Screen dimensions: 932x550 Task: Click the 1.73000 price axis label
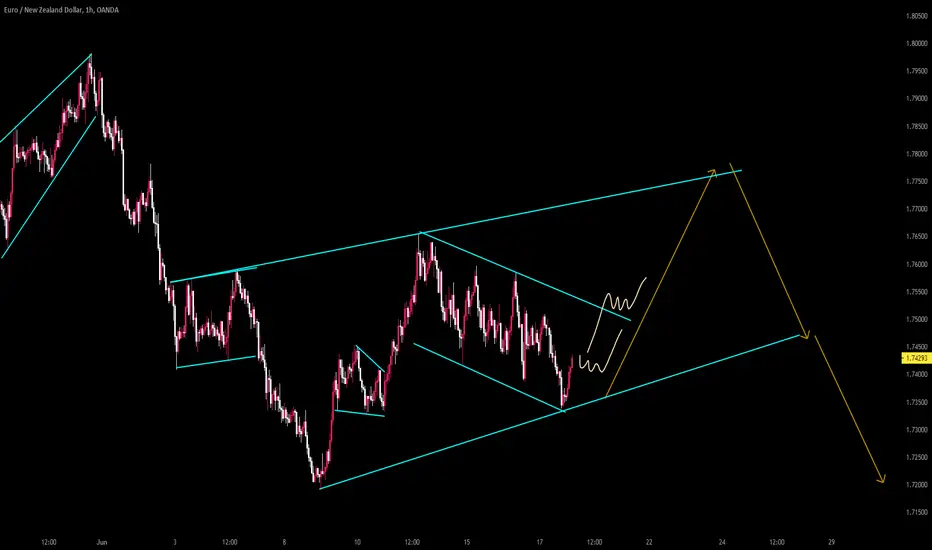[x=917, y=430]
